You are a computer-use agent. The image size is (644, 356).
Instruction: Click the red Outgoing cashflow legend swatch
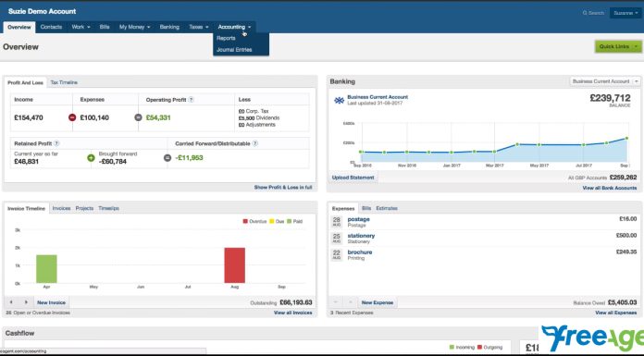click(479, 348)
